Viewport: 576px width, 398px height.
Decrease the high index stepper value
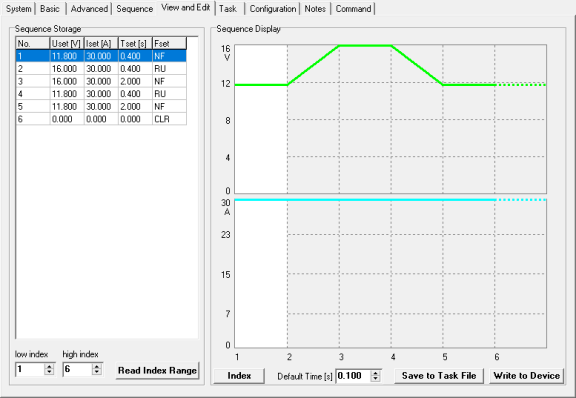pyautogui.click(x=97, y=372)
